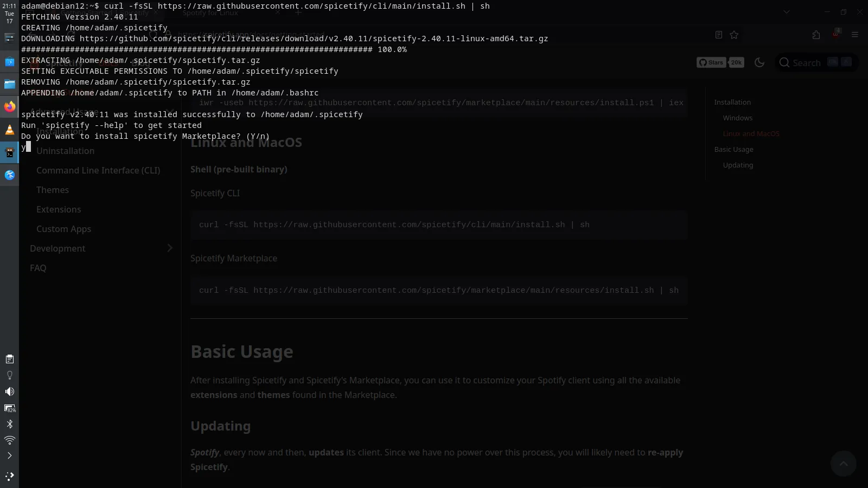Click the Updating heading on the page
The image size is (868, 488).
[x=220, y=426]
